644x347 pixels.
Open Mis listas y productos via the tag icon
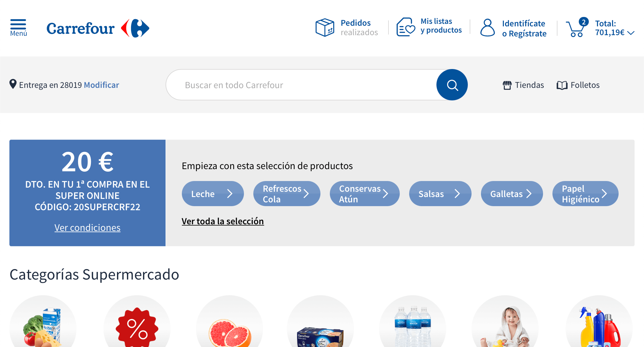405,27
